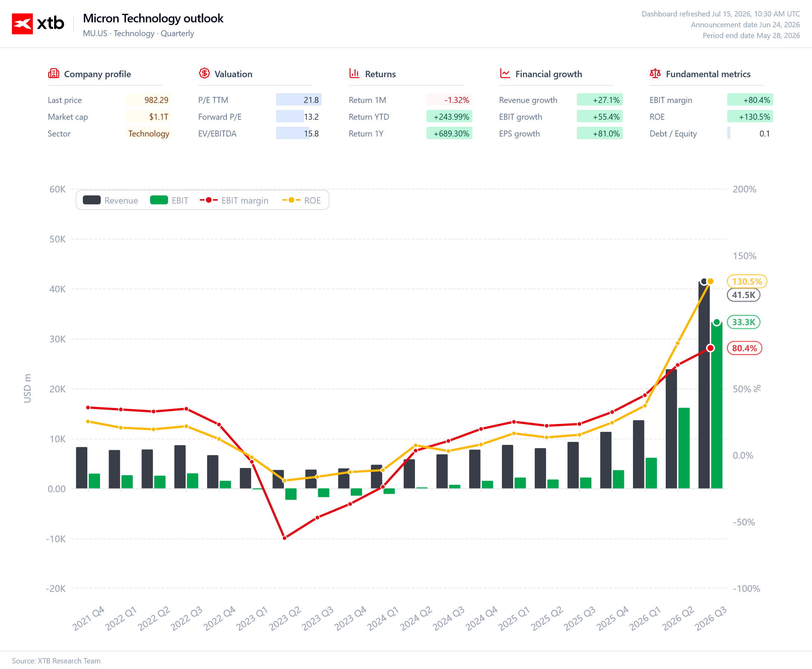The width and height of the screenshot is (812, 669).
Task: Click the ROE value +130.5% in metrics
Action: [x=750, y=117]
